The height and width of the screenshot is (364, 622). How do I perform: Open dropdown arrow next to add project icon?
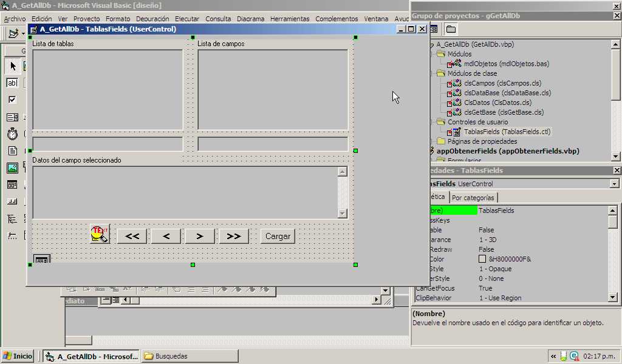pyautogui.click(x=24, y=33)
